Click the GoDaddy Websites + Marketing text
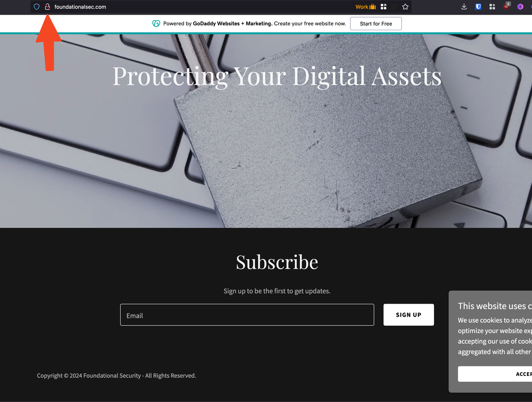The width and height of the screenshot is (532, 402). (x=232, y=24)
